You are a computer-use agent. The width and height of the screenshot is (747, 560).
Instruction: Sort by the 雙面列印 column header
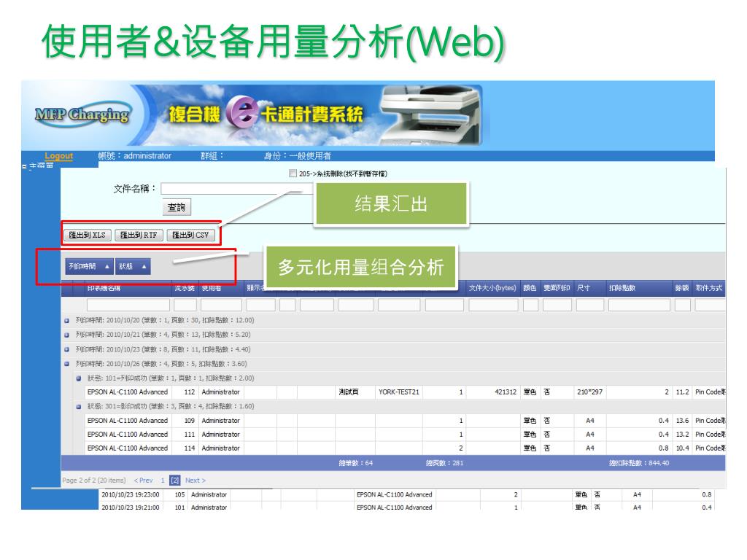coord(557,288)
